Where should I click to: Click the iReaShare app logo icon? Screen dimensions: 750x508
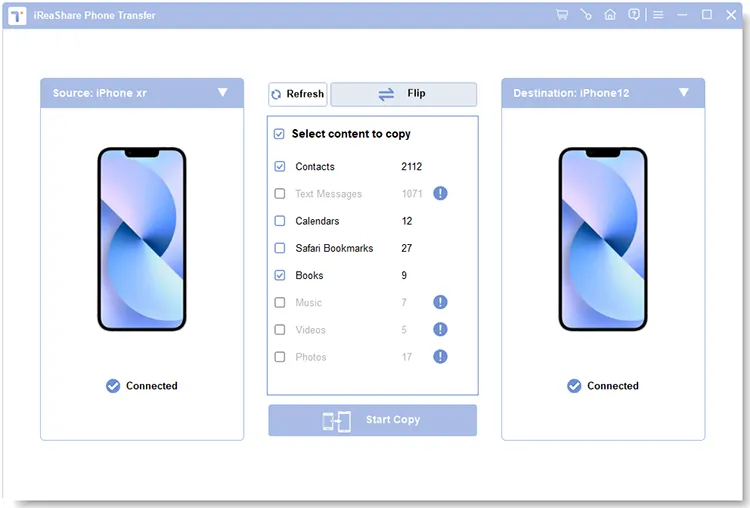pos(17,16)
